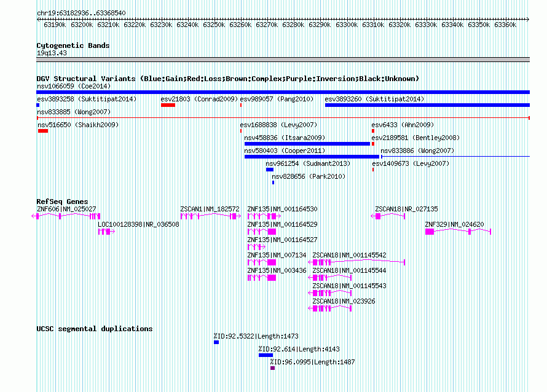This screenshot has height=392, width=547.
Task: Click the %ID:92.614|Length:4143 blue duplication bar
Action: point(266,355)
